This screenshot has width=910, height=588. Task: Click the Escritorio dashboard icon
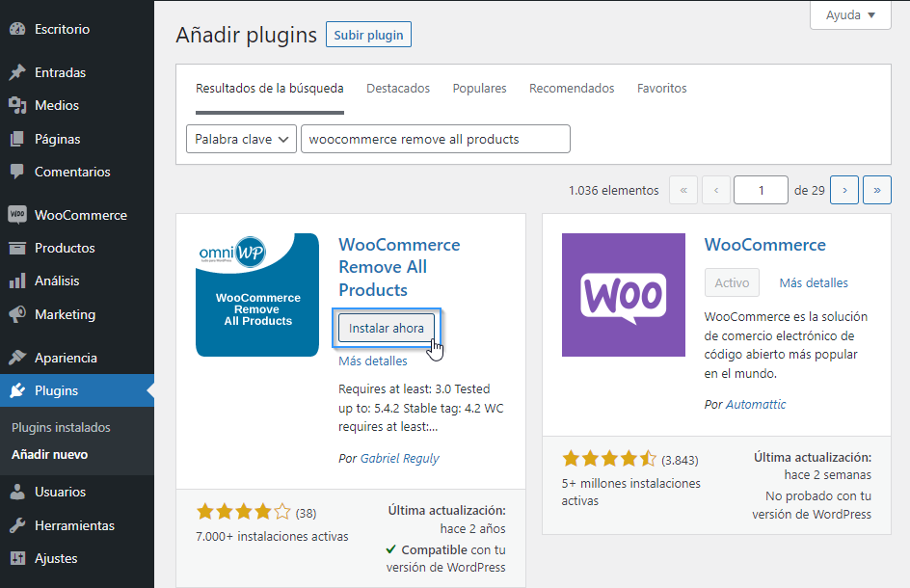[x=17, y=29]
